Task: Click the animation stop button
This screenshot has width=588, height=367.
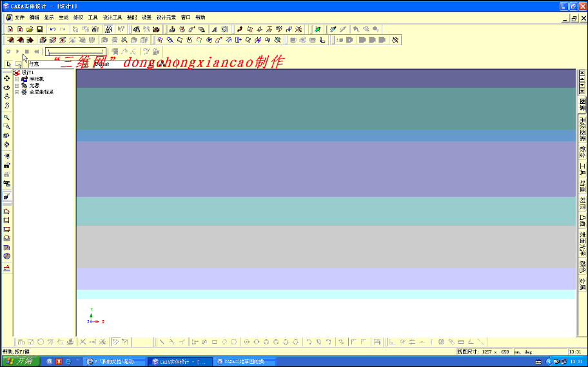Action: tap(26, 52)
